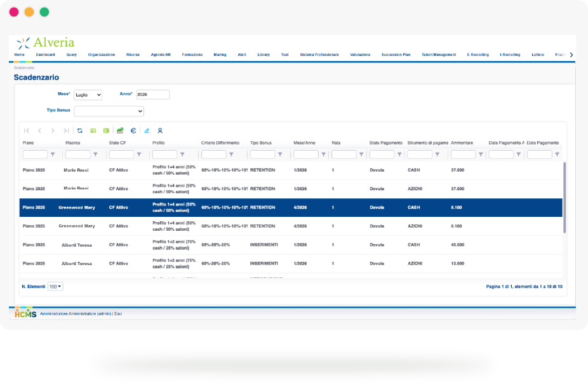Open the Talent Management menu

coord(439,55)
